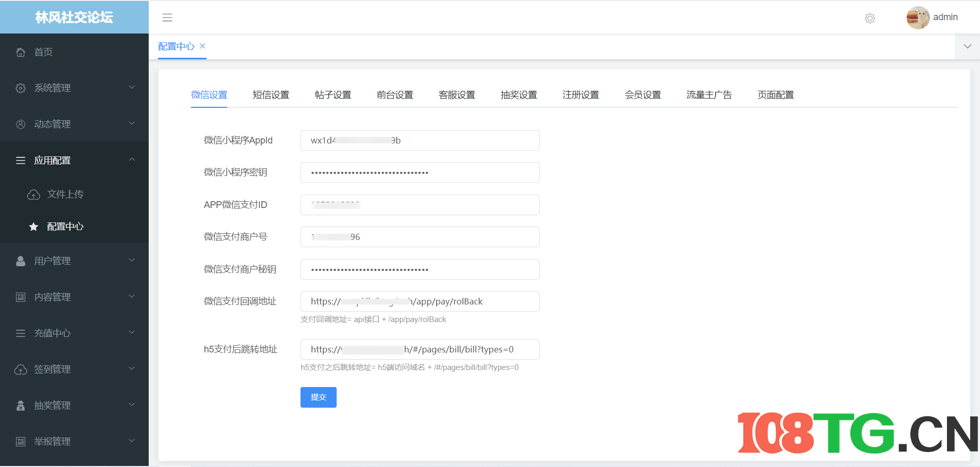The width and height of the screenshot is (980, 467).
Task: Click the admin avatar image
Action: tap(918, 18)
